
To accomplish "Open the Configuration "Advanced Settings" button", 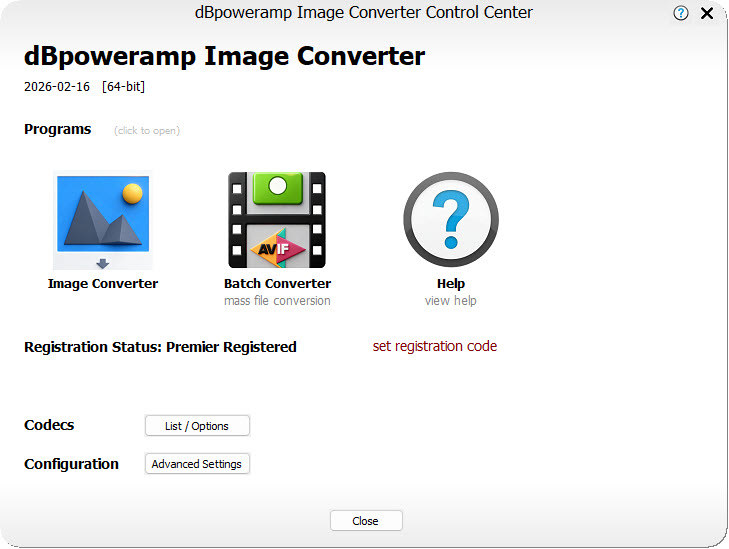I will tap(197, 464).
